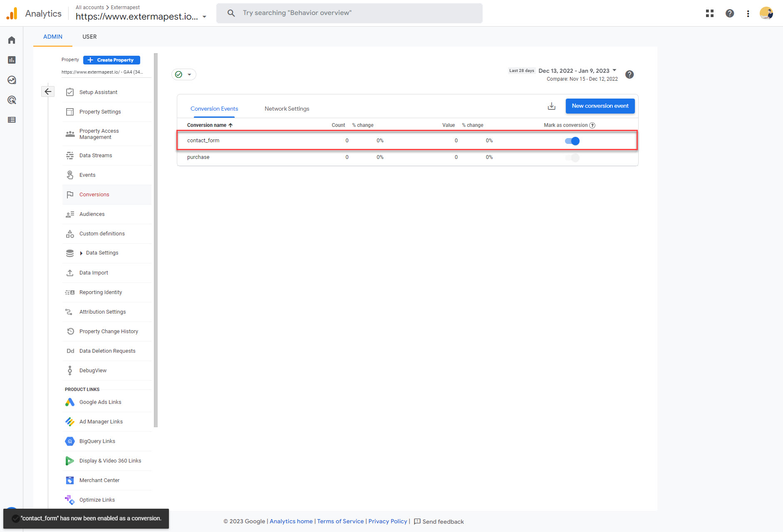Open the Explore icon in sidebar
The height and width of the screenshot is (532, 783).
point(12,80)
